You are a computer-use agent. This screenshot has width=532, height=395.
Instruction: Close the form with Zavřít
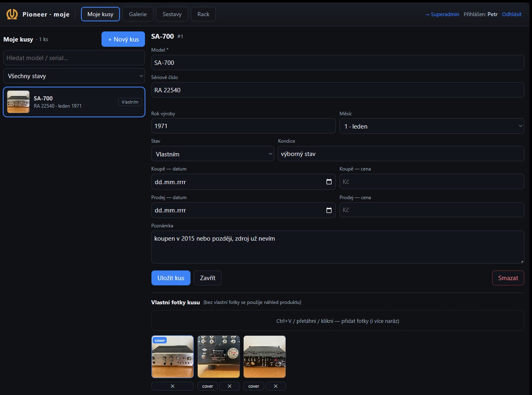pos(207,278)
